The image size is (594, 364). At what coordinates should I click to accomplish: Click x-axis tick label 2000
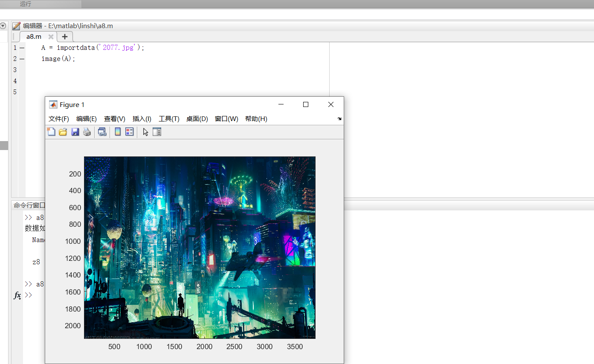click(204, 347)
